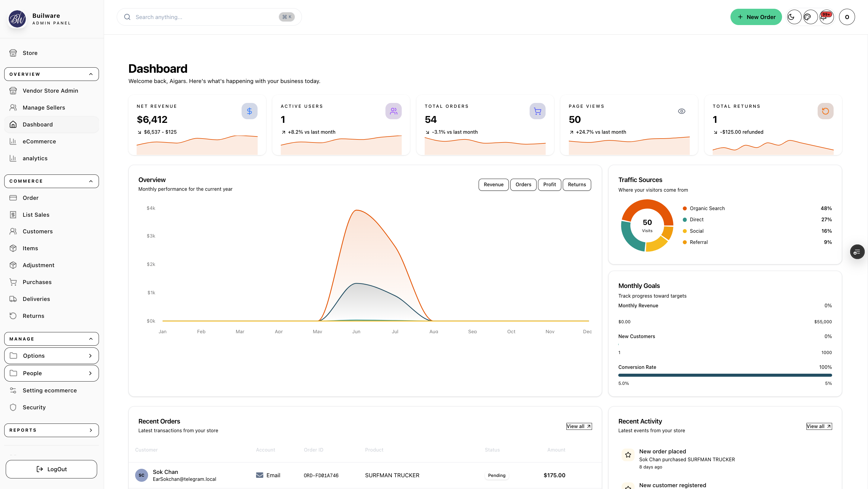
Task: Click the Total Returns refresh icon
Action: pos(825,111)
